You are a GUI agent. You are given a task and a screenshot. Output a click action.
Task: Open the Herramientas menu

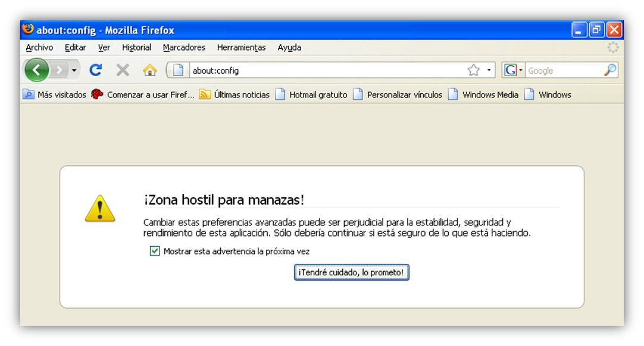[x=242, y=48]
